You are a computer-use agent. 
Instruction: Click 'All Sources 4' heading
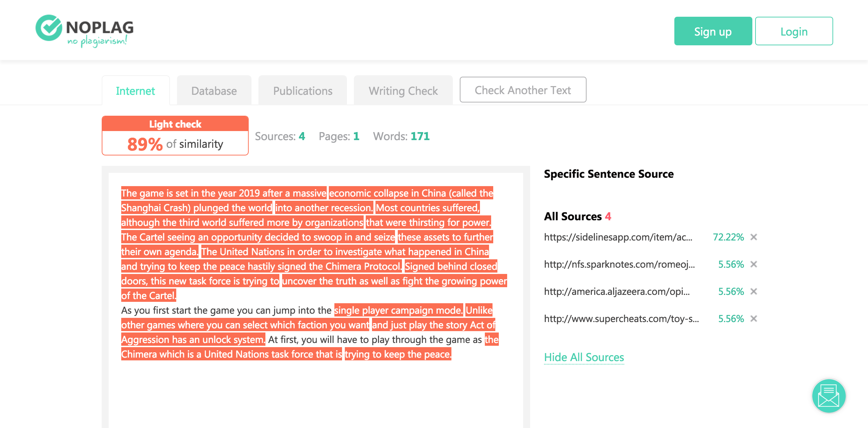578,216
